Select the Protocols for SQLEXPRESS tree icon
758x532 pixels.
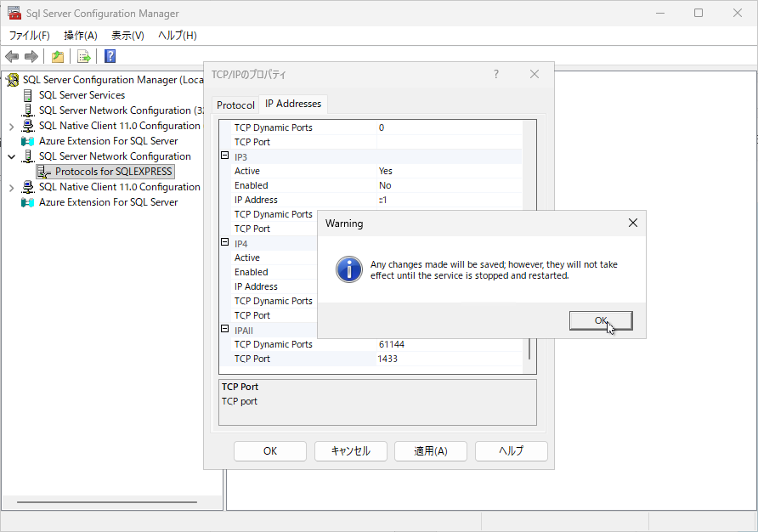[44, 172]
